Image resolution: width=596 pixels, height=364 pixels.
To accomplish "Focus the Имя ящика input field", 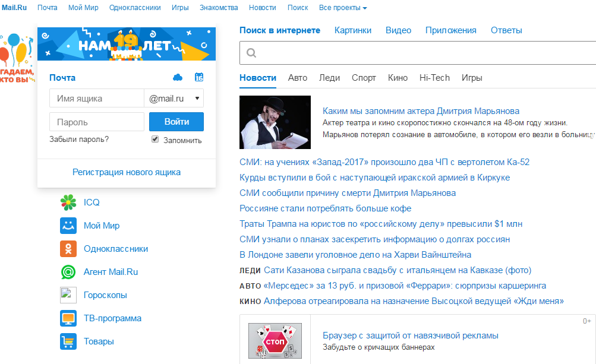I will 96,99.
